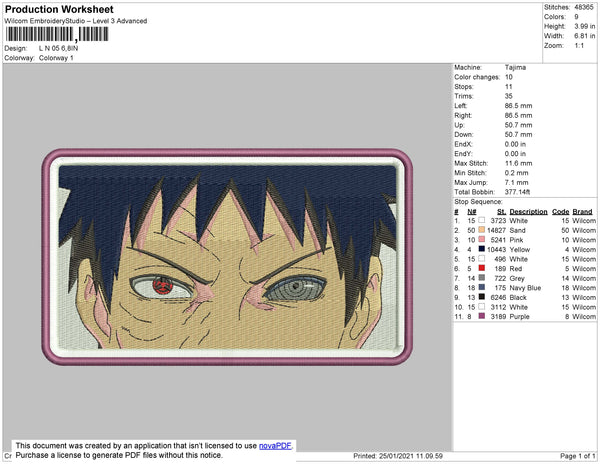Click the Stops value 11
Image resolution: width=600 pixels, height=464 pixels.
pos(509,86)
